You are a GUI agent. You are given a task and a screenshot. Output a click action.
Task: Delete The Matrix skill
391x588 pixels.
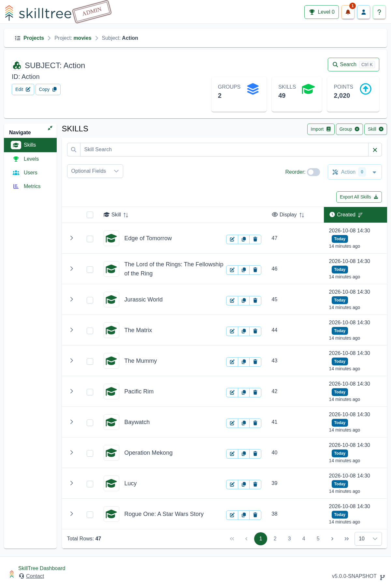click(255, 331)
